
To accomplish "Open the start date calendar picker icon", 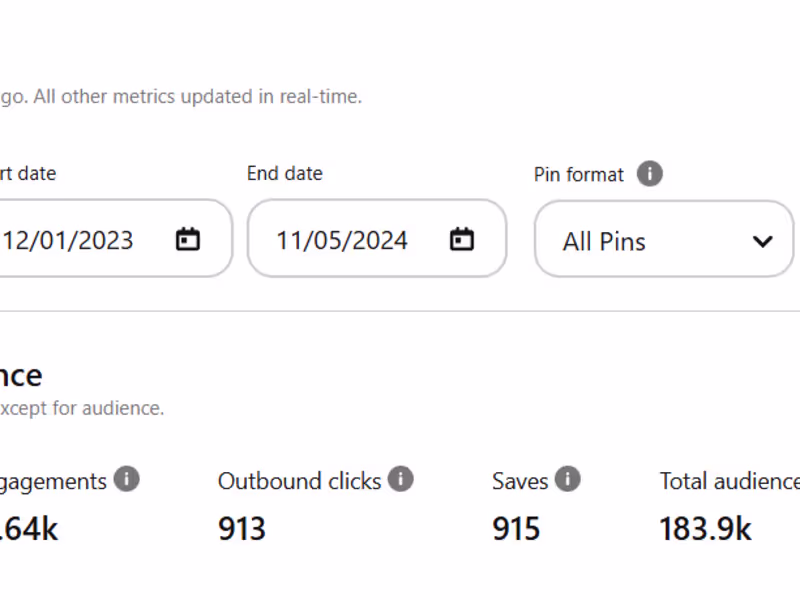I will 188,240.
